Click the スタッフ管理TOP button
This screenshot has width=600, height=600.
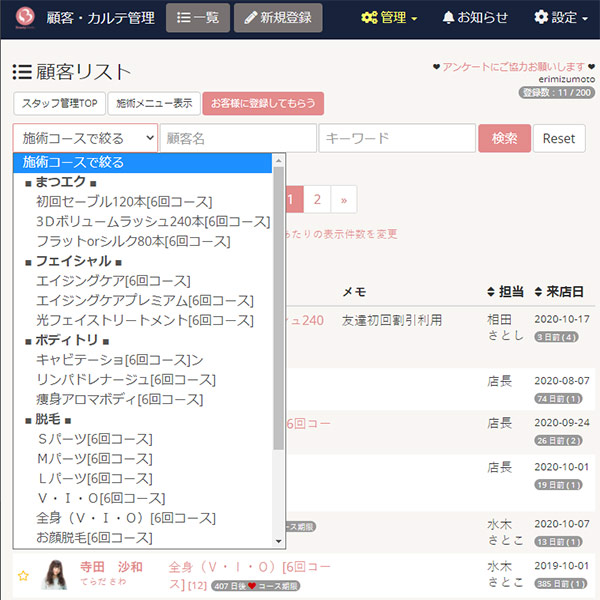[59, 103]
